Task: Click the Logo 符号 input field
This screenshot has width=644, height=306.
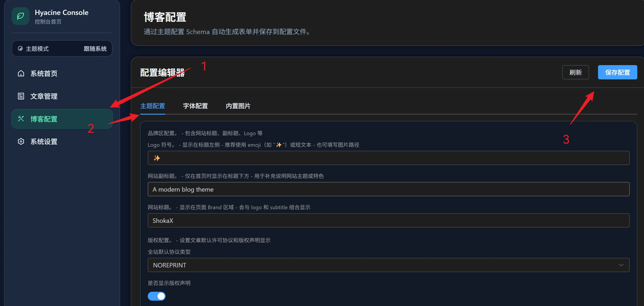Action: [x=388, y=158]
